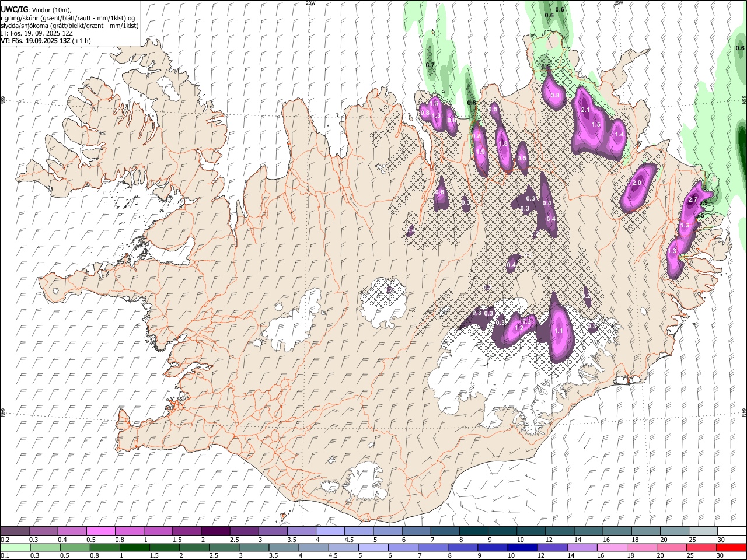Pick the snow legend swatch between 4 and 4.5

point(330,531)
